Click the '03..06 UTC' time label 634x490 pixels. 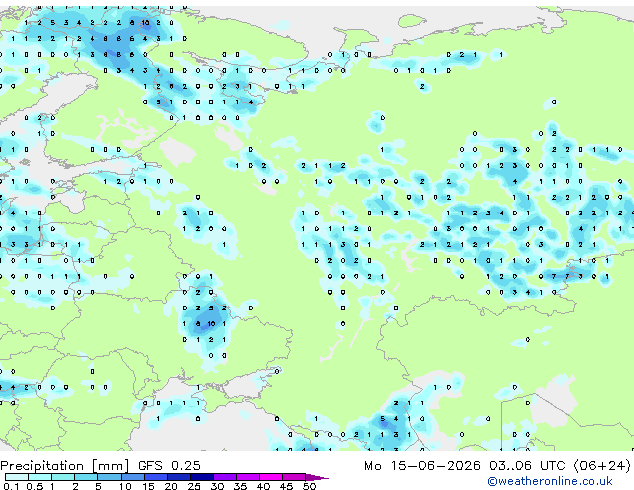click(527, 466)
